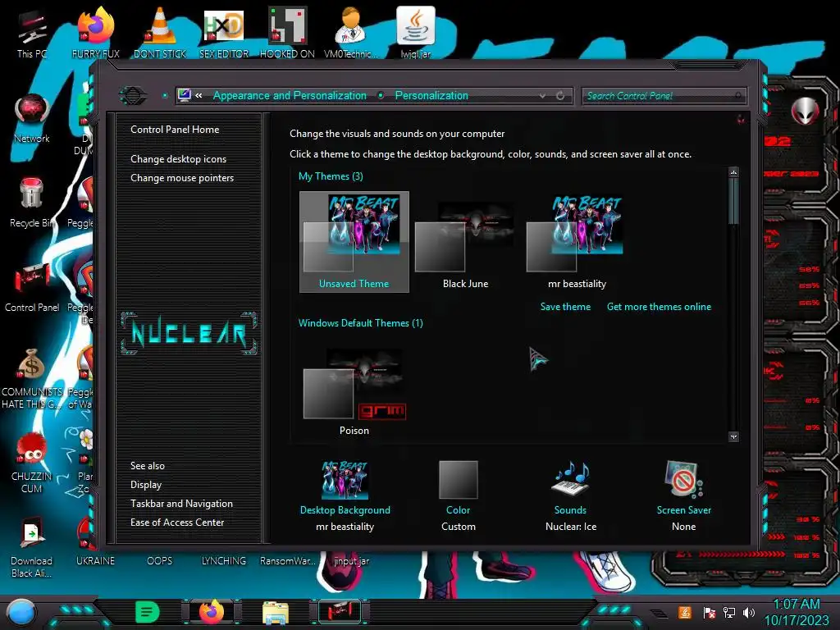The height and width of the screenshot is (630, 840).
Task: Click Change desktop icons link
Action: (178, 159)
